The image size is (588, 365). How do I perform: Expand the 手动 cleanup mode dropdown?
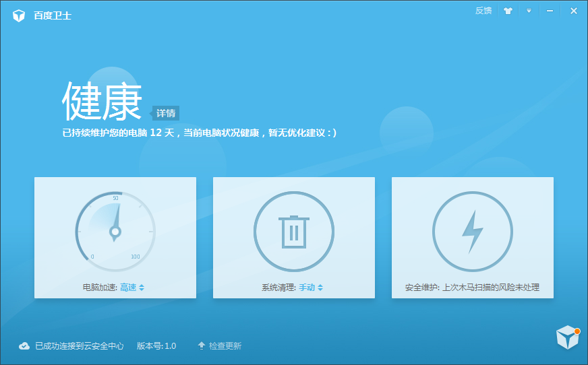coord(311,288)
